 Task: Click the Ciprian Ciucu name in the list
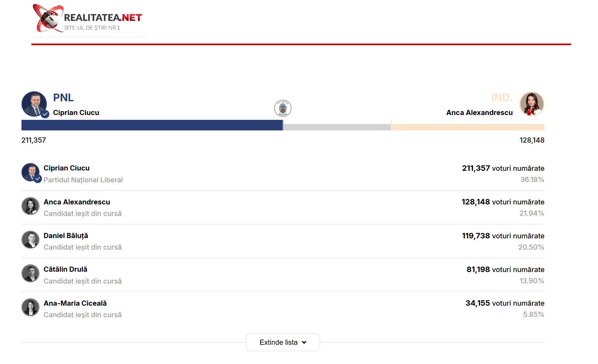[66, 168]
